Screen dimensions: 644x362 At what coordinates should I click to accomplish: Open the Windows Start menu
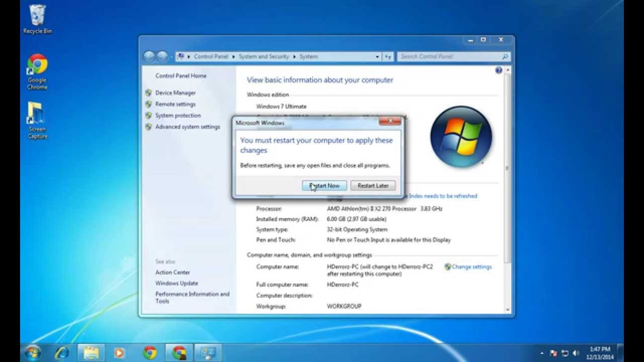pyautogui.click(x=33, y=352)
